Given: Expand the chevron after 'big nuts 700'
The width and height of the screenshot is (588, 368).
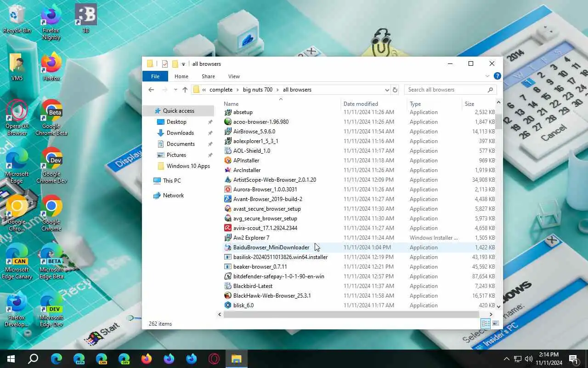Looking at the screenshot, I should (277, 90).
